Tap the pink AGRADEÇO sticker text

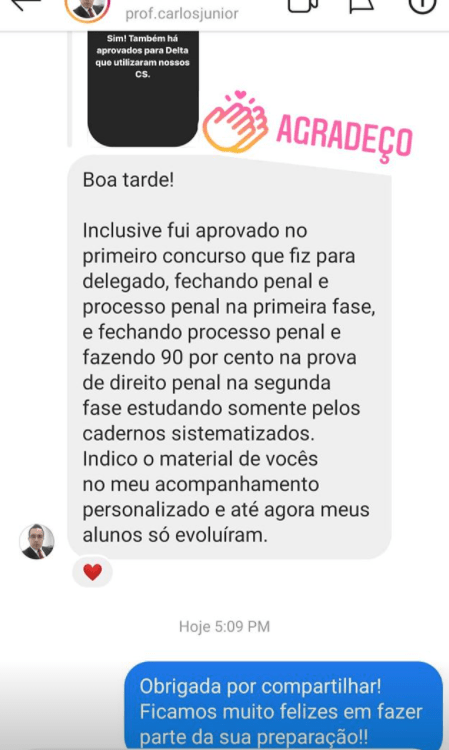(344, 137)
